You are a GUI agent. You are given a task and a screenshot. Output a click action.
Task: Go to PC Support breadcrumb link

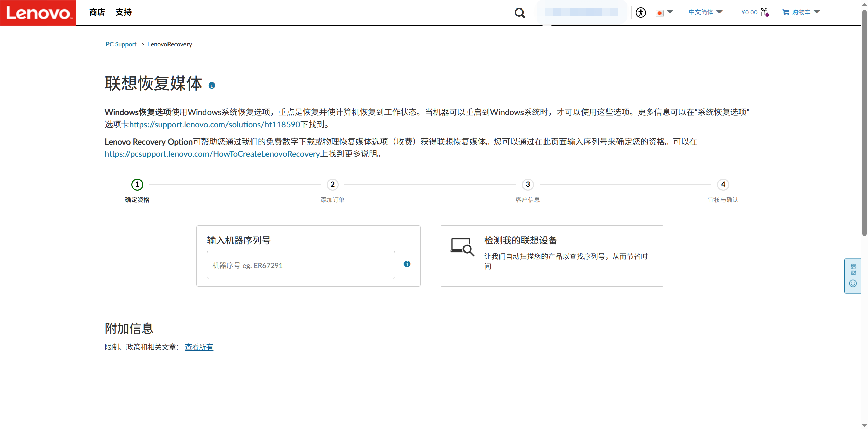tap(121, 44)
